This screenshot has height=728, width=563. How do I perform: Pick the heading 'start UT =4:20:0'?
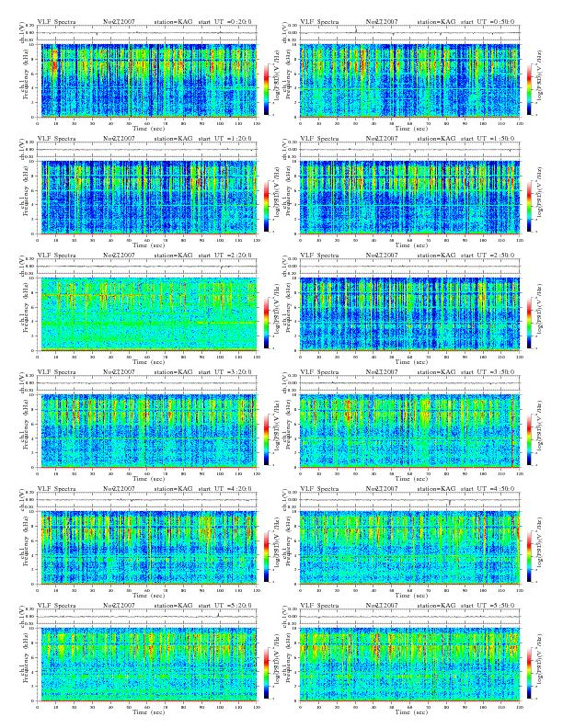click(224, 489)
